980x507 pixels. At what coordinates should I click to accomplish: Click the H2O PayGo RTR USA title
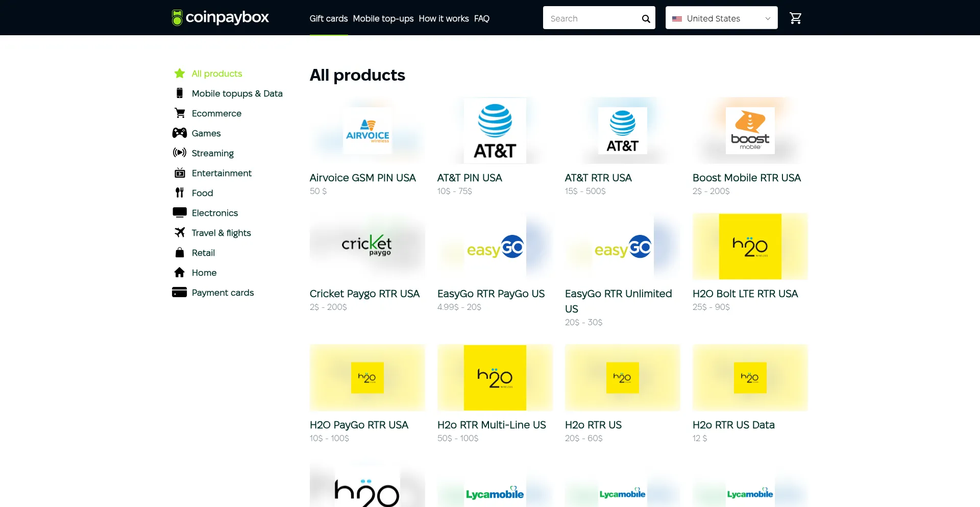tap(359, 425)
